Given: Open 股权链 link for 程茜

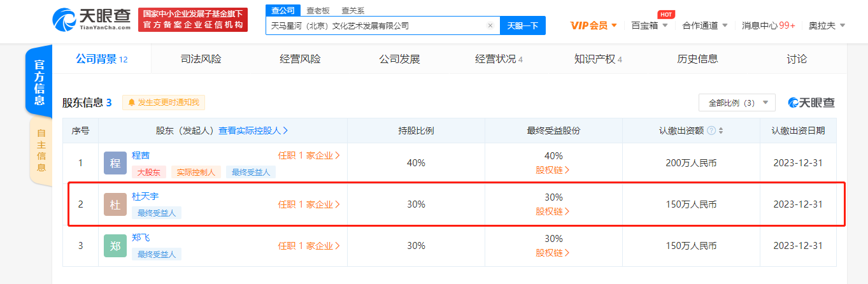Looking at the screenshot, I should (553, 170).
